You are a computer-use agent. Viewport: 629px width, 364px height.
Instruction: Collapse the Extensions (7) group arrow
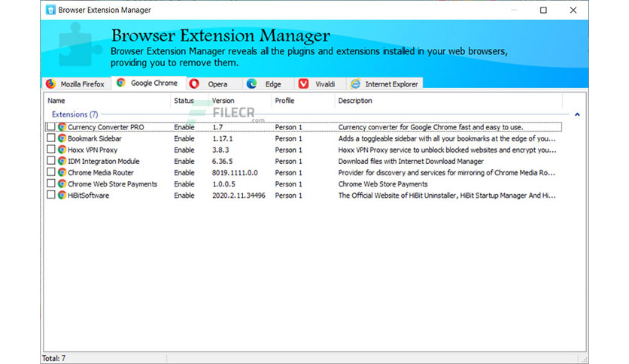(577, 114)
